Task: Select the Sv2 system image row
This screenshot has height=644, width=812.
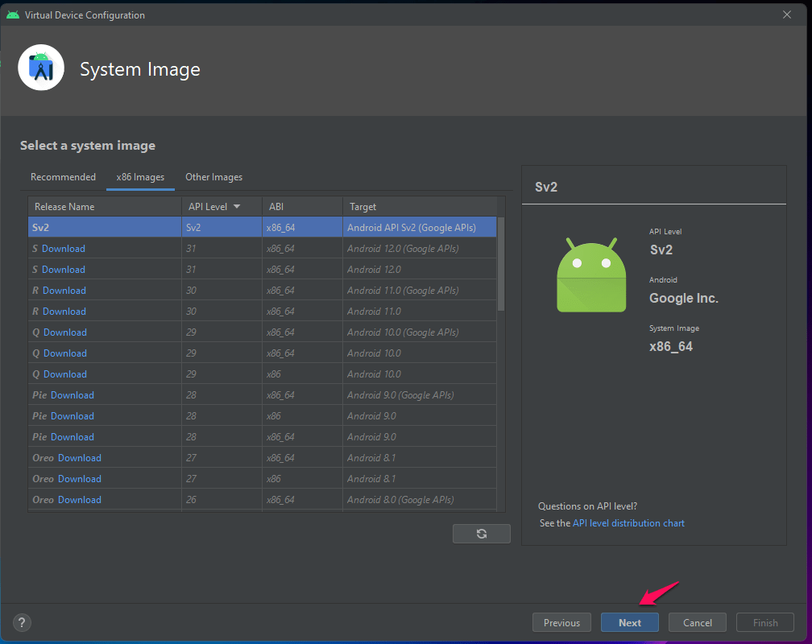Action: [x=262, y=227]
